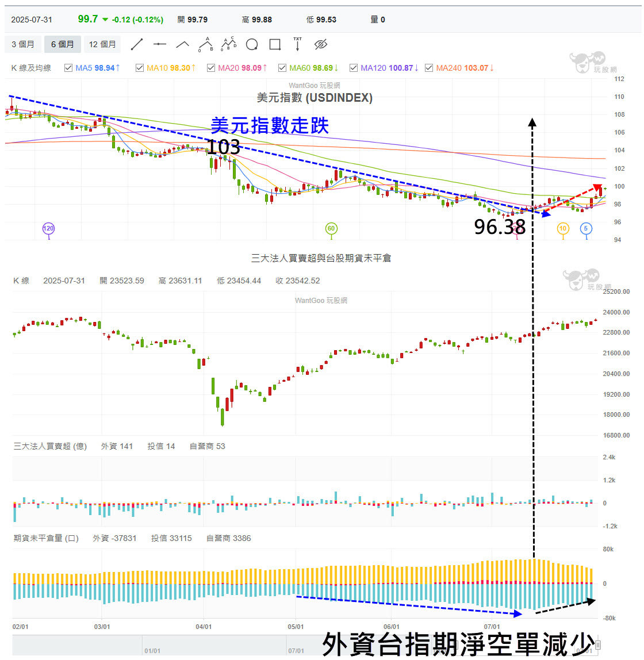Hide all chart drawings with eye icon
Image resolution: width=644 pixels, height=660 pixels.
[320, 44]
